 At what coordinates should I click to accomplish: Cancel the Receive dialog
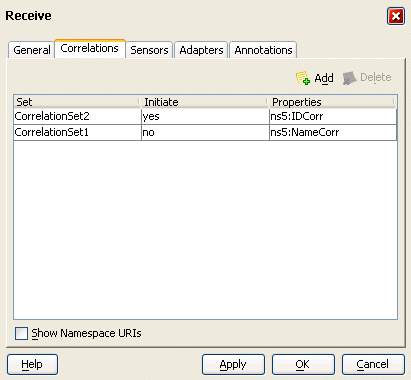point(373,364)
